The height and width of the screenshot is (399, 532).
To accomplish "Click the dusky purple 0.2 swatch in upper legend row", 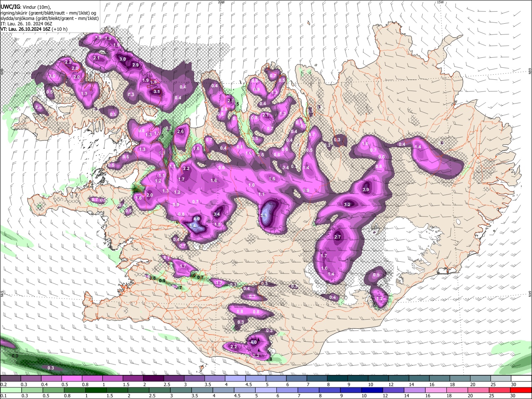I will pos(10,379).
